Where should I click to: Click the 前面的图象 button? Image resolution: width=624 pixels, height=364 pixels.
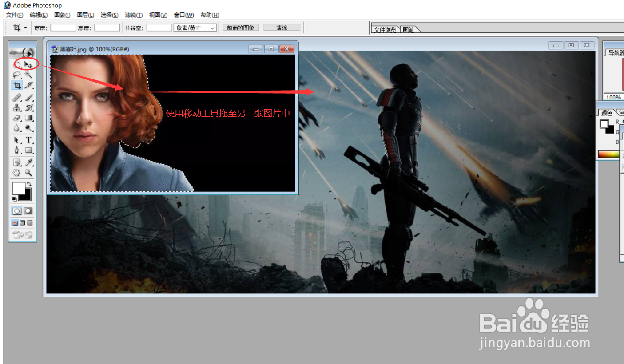click(x=240, y=28)
